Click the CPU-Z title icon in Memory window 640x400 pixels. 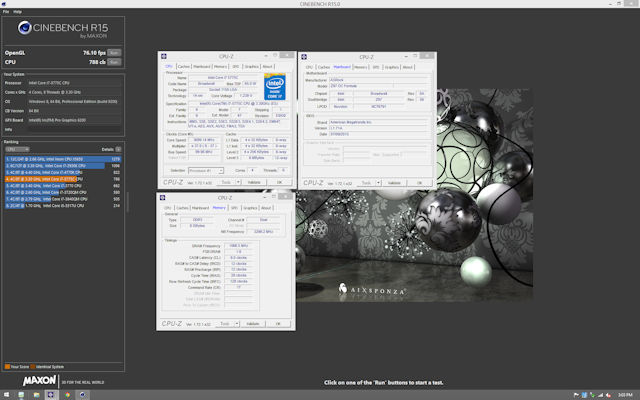tap(162, 198)
